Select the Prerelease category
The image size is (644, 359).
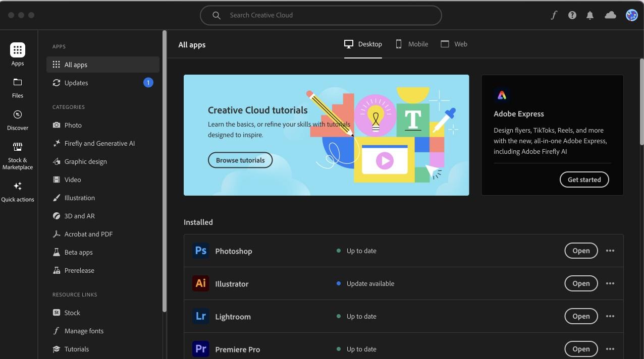[x=103, y=270]
